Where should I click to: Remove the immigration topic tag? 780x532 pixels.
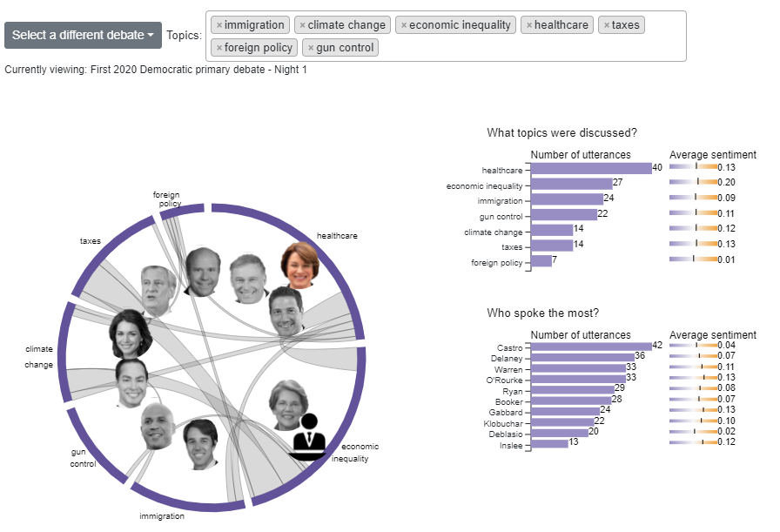219,25
